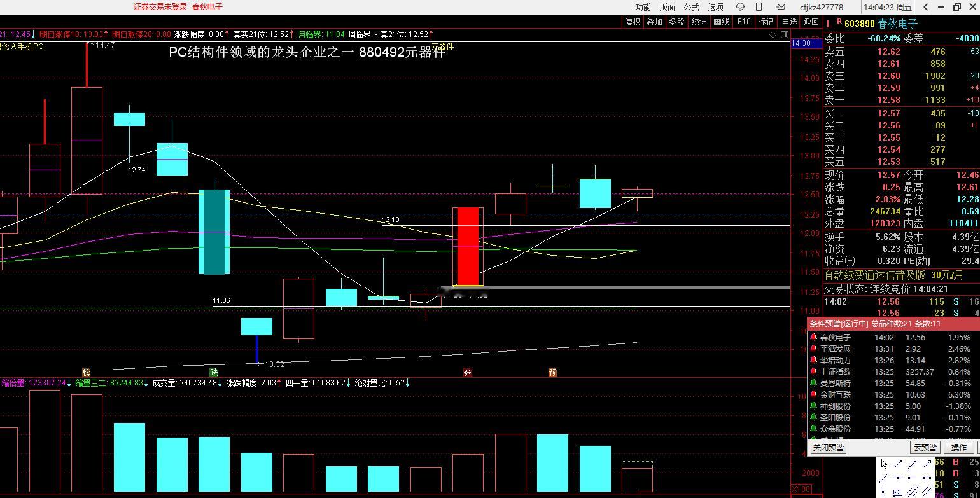Select the line segment drawing tool

coord(898,464)
